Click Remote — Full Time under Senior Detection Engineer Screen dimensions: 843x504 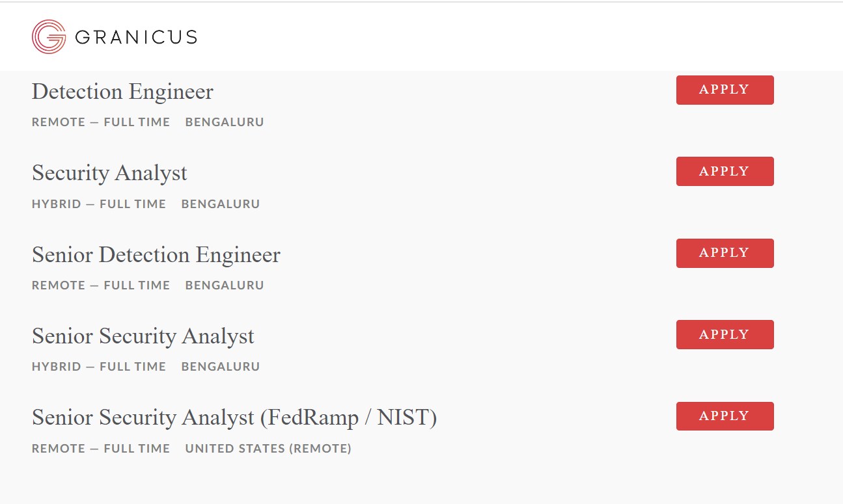(101, 285)
